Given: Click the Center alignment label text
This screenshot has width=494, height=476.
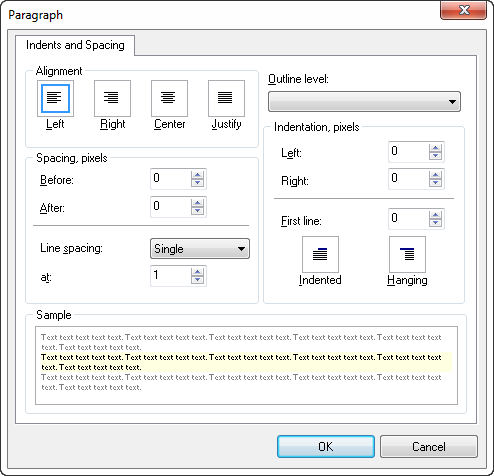Looking at the screenshot, I should [x=169, y=124].
